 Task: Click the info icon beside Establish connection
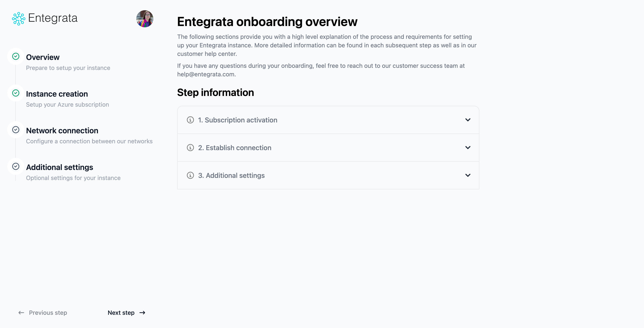(190, 148)
